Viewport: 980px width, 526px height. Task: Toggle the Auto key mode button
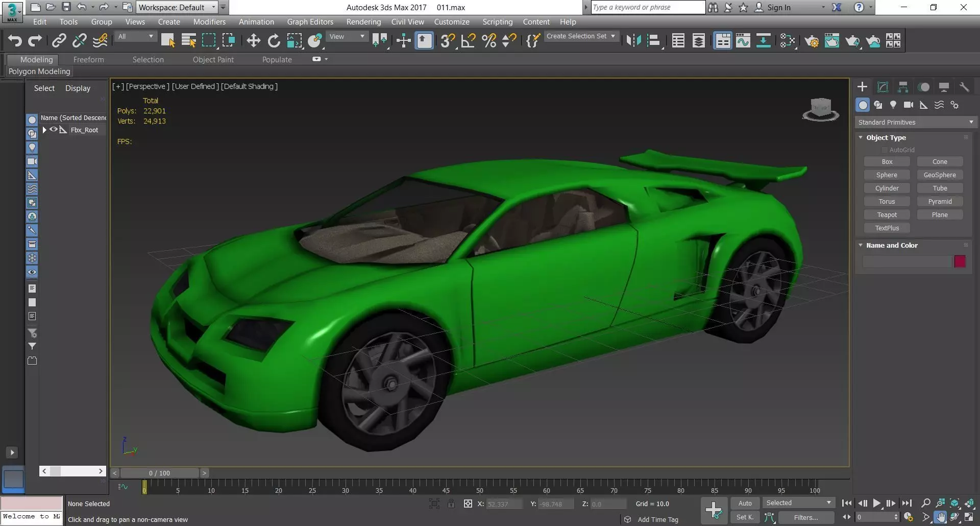[x=745, y=503]
